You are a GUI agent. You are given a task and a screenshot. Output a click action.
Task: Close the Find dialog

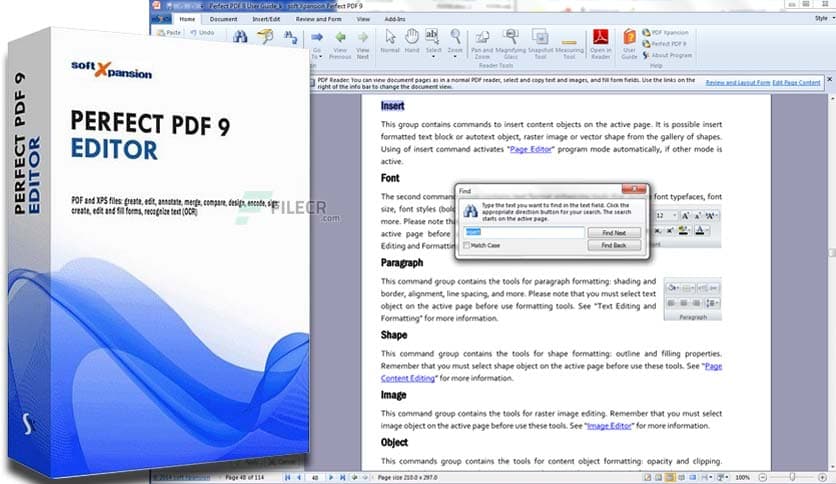pyautogui.click(x=634, y=189)
